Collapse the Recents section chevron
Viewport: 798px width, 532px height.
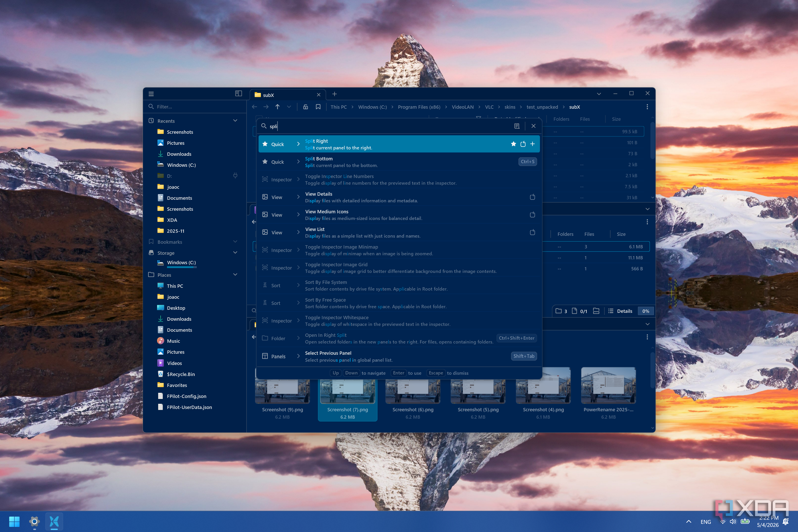235,121
